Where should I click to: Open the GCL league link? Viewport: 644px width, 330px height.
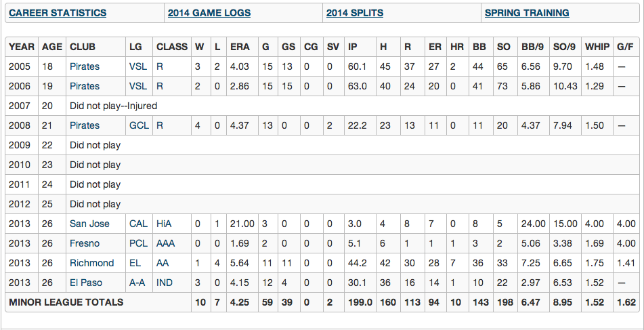[x=138, y=125]
